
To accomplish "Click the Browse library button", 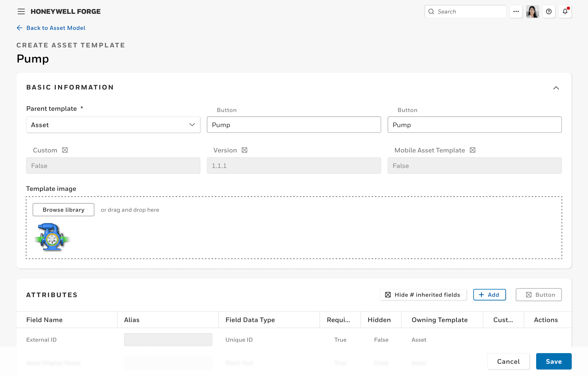I will click(x=63, y=210).
